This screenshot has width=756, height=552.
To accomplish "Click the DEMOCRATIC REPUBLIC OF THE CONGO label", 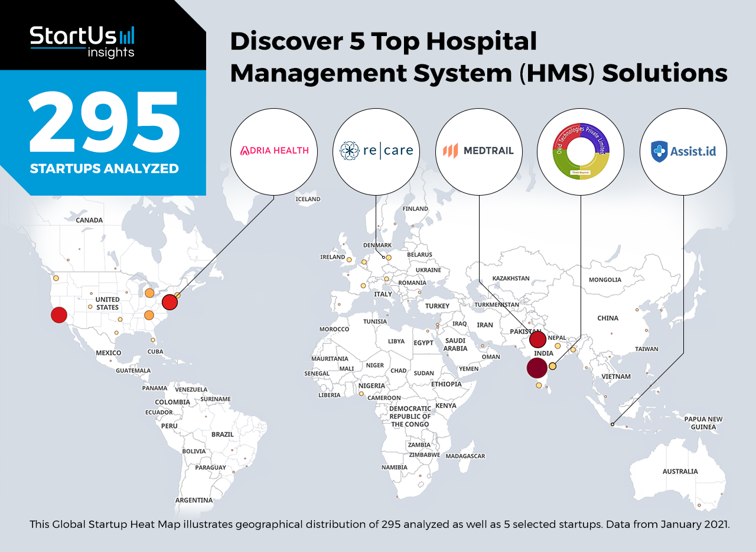I will 410,416.
